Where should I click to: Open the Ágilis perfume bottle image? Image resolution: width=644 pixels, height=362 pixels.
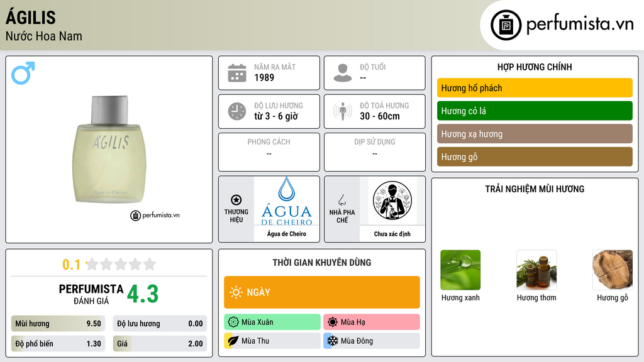click(109, 150)
